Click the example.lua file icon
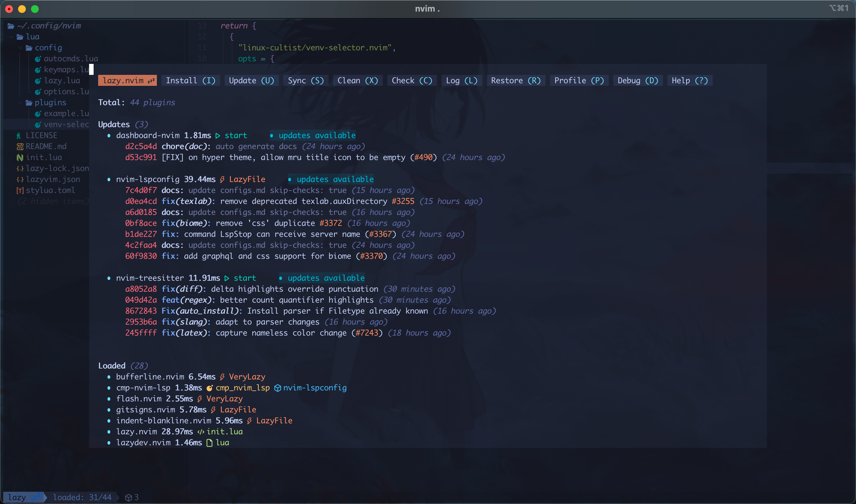Viewport: 856px width, 504px height. [38, 114]
